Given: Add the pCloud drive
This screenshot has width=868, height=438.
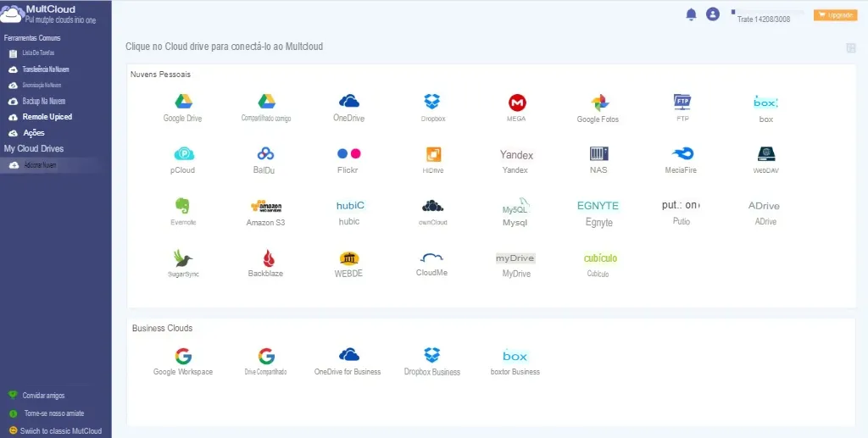Looking at the screenshot, I should coord(184,153).
